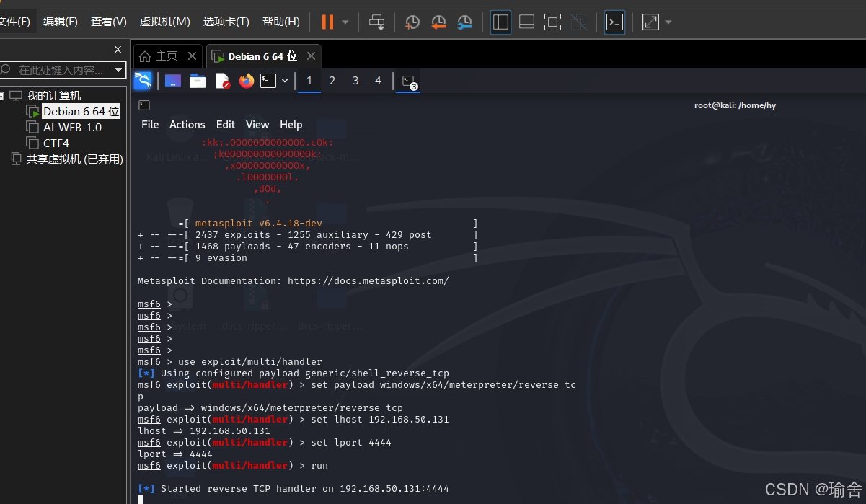Toggle the library sidebar view

(x=500, y=22)
